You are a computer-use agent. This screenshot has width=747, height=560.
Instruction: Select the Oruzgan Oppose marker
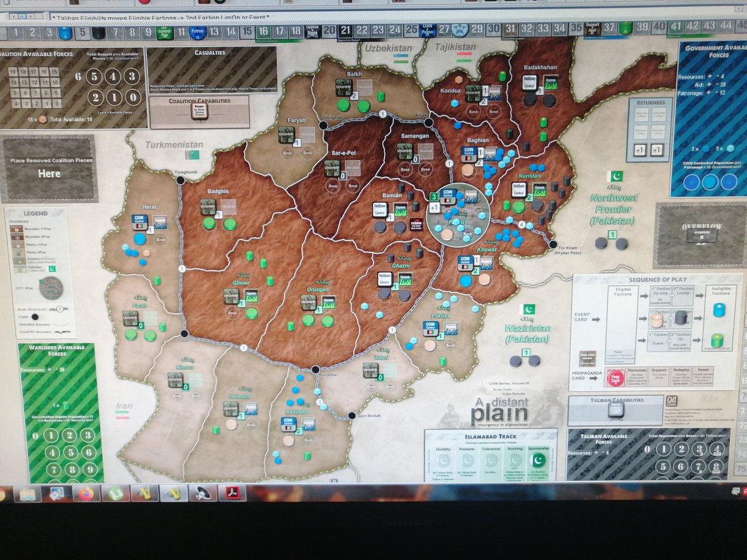click(x=328, y=303)
